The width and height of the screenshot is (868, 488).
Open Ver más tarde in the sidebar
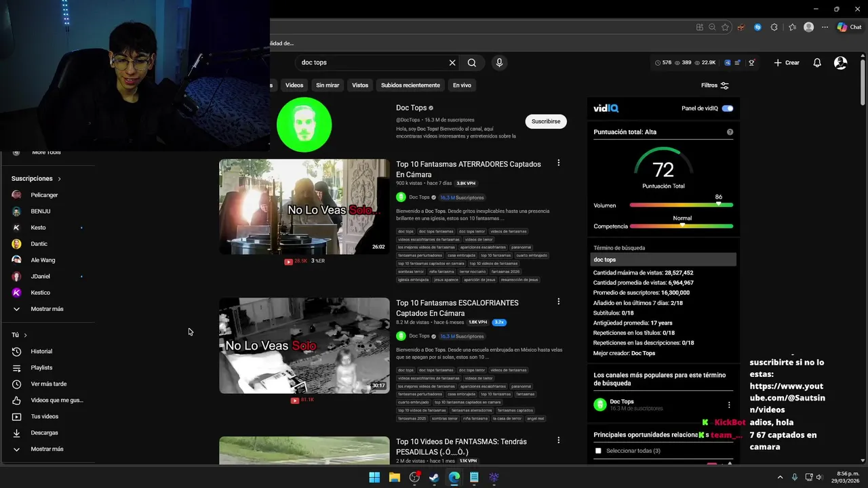click(47, 384)
